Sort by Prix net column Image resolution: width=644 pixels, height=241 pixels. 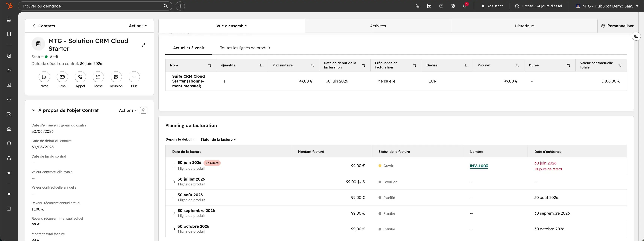click(517, 65)
